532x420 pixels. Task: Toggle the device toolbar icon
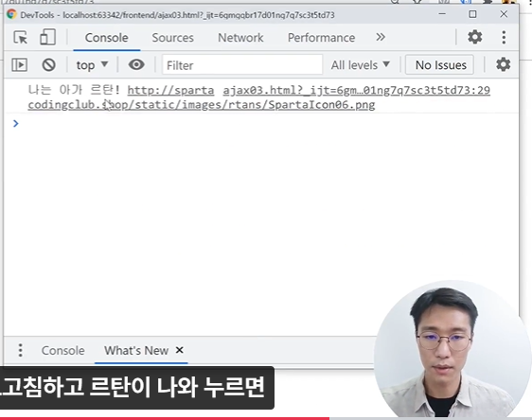point(47,37)
